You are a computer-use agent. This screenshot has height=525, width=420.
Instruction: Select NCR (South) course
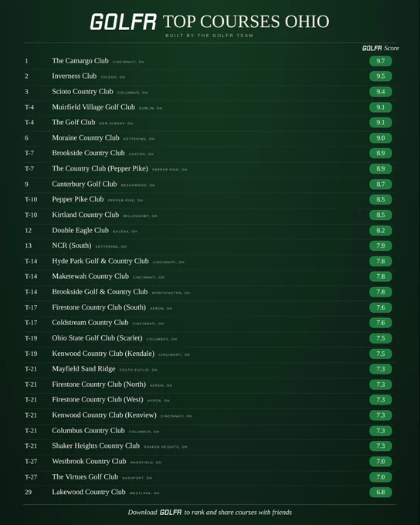(x=71, y=246)
